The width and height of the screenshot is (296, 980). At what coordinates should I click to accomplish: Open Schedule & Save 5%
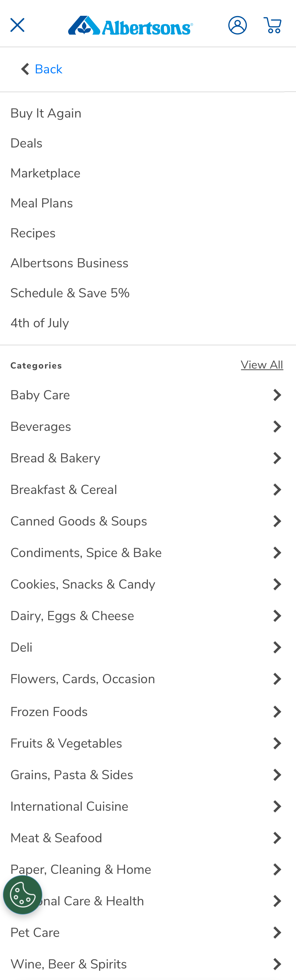70,293
